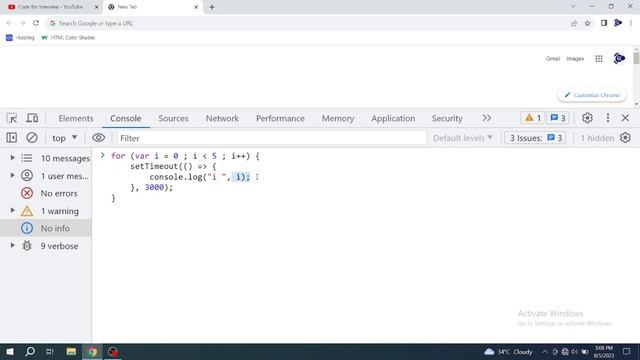Open the weather widget showing Cloudy
640x360 pixels.
508,352
